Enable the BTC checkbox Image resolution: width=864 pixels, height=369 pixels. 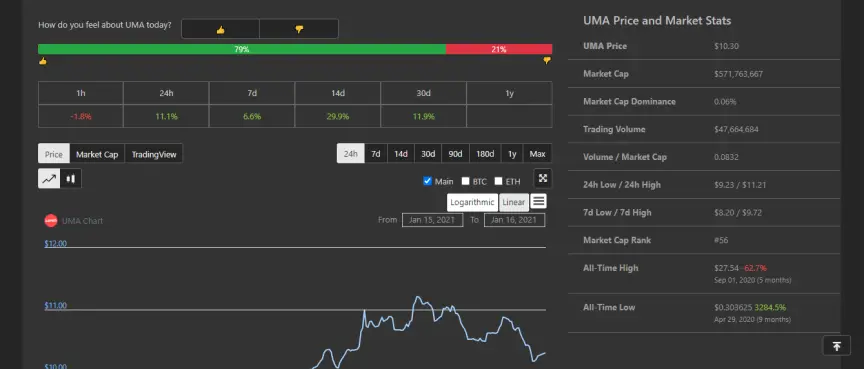click(466, 181)
